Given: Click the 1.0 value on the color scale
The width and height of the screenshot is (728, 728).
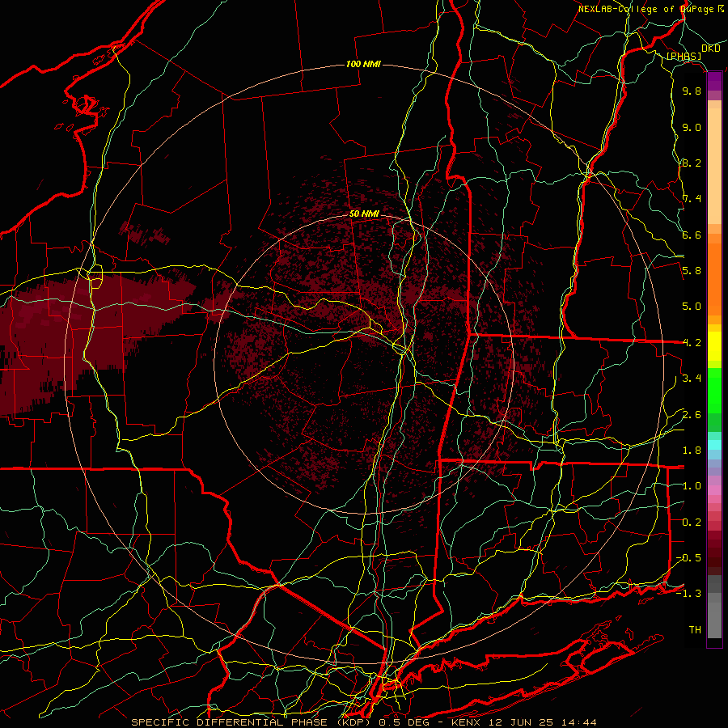Looking at the screenshot, I should tap(692, 485).
